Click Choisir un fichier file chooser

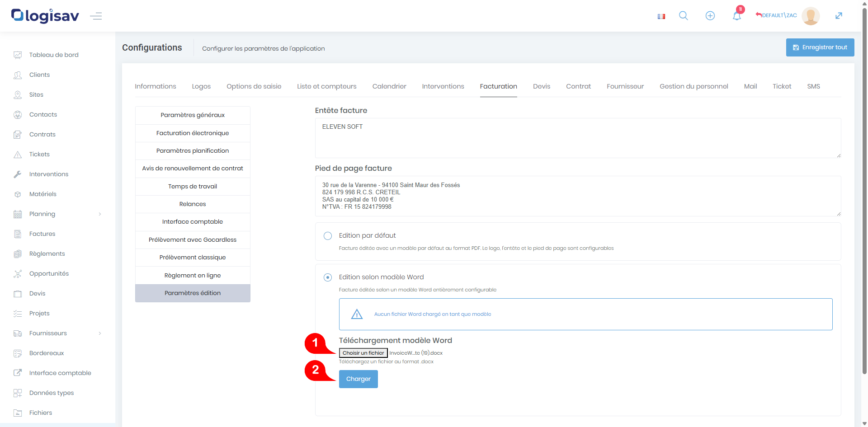tap(363, 353)
